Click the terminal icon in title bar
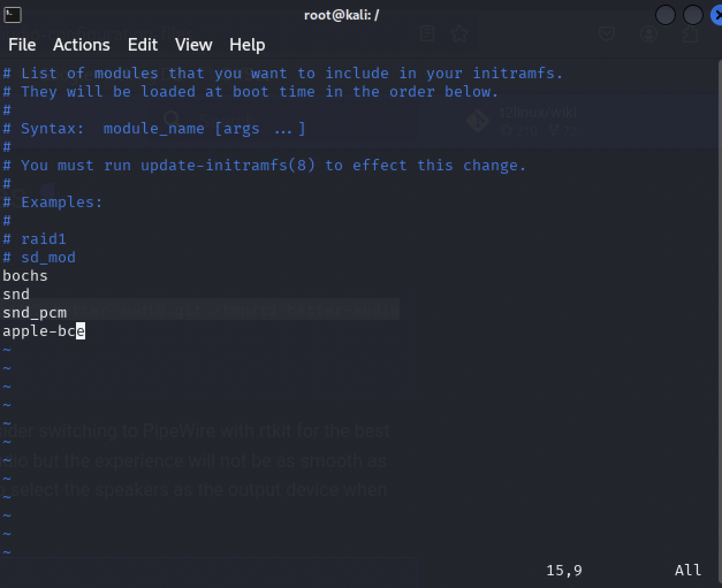 (12, 15)
